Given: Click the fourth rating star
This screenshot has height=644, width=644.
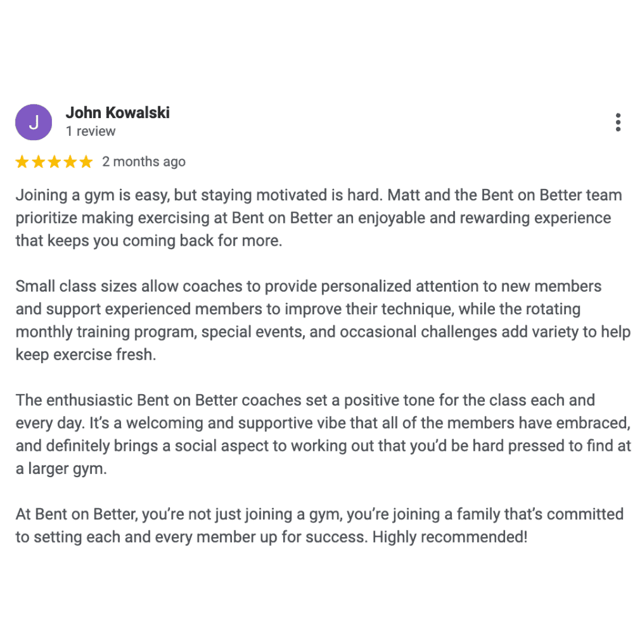Looking at the screenshot, I should pos(70,162).
